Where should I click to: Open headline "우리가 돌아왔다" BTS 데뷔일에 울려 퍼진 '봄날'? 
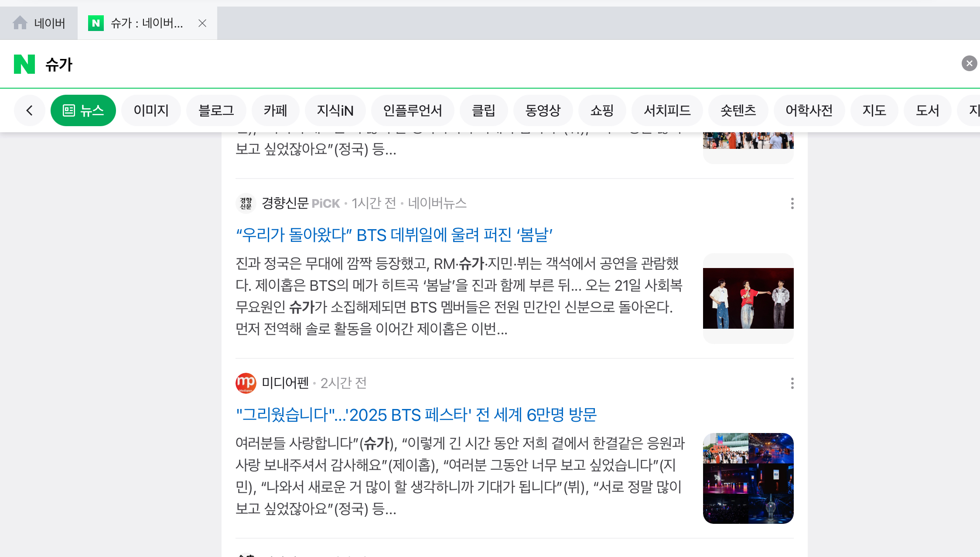point(394,235)
